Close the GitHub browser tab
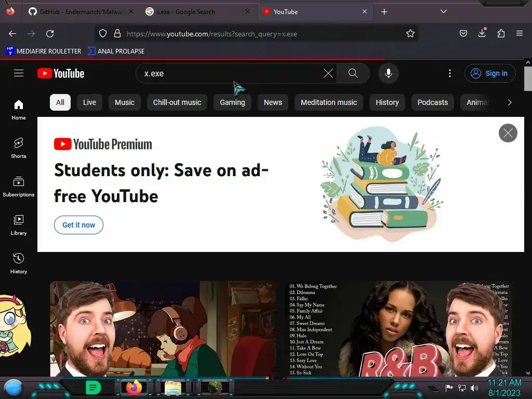The width and height of the screenshot is (532, 399). pyautogui.click(x=131, y=12)
